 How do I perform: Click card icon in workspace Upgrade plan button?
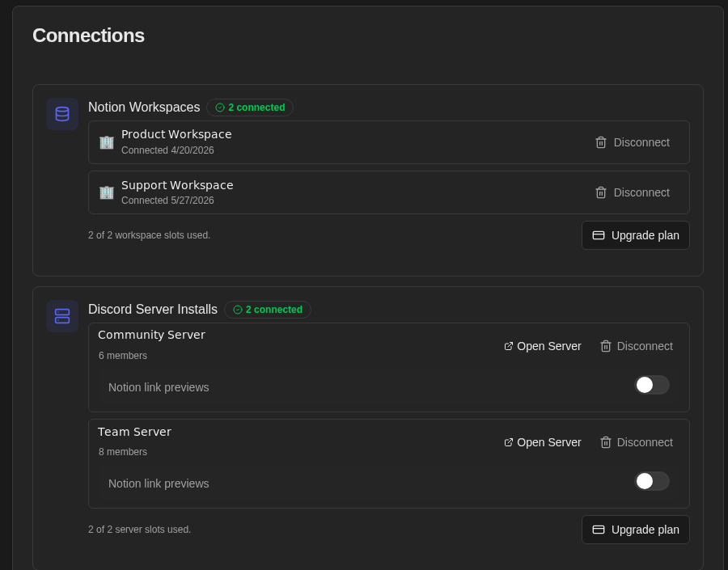click(x=599, y=235)
